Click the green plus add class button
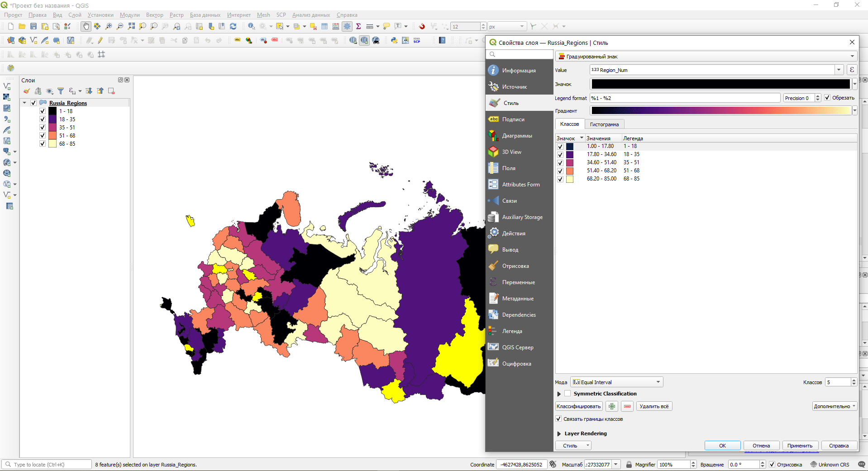The image size is (868, 471). (x=612, y=406)
